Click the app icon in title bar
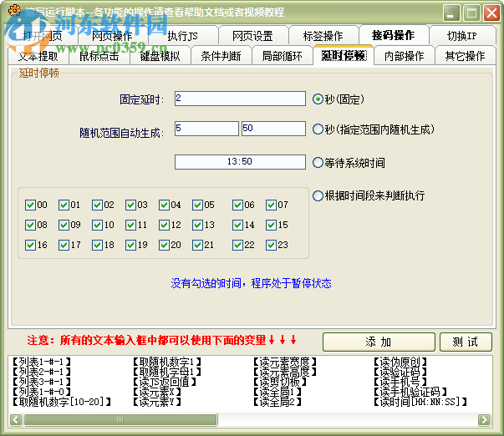Screen dimensions: 504x436 (14, 11)
